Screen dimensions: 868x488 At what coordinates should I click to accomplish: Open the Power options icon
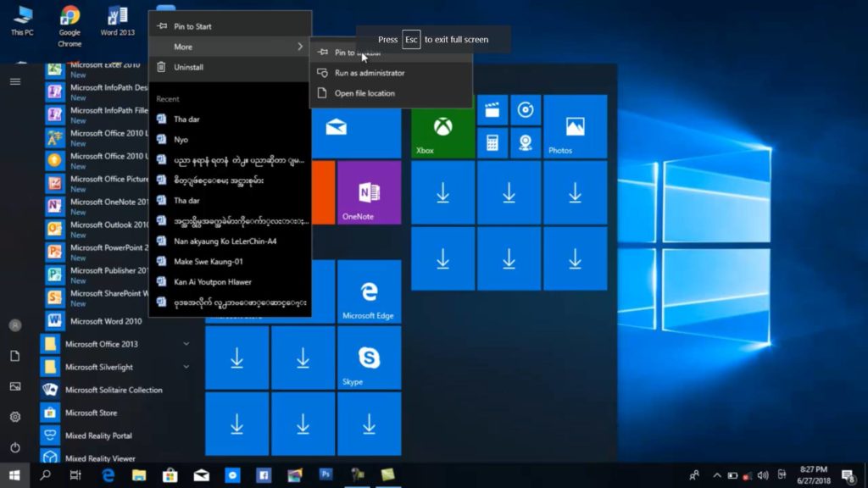pyautogui.click(x=15, y=447)
